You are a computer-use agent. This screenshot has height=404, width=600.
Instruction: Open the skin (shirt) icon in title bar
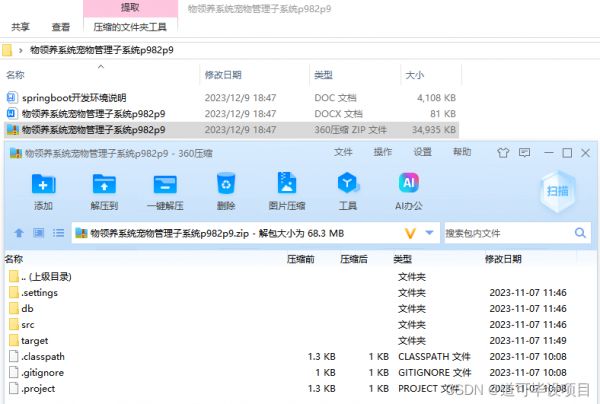503,153
